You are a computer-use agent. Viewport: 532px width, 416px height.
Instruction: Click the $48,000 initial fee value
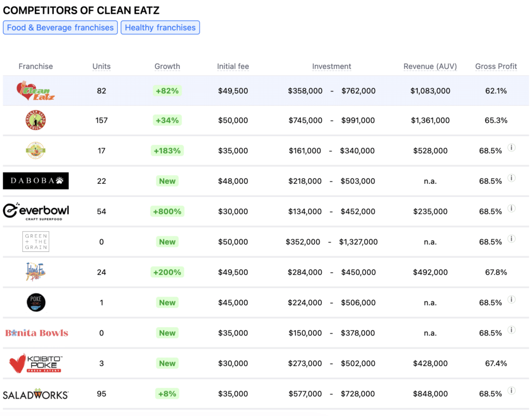(x=233, y=181)
